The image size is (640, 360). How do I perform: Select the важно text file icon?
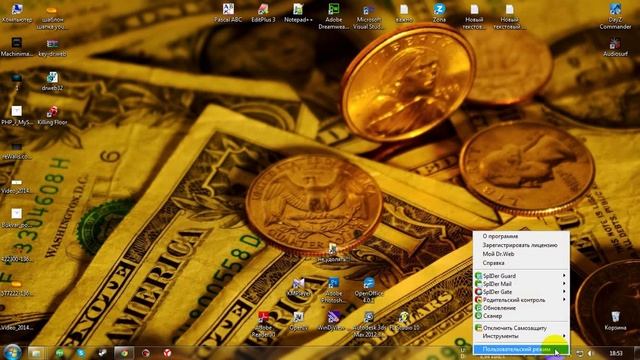coord(404,13)
